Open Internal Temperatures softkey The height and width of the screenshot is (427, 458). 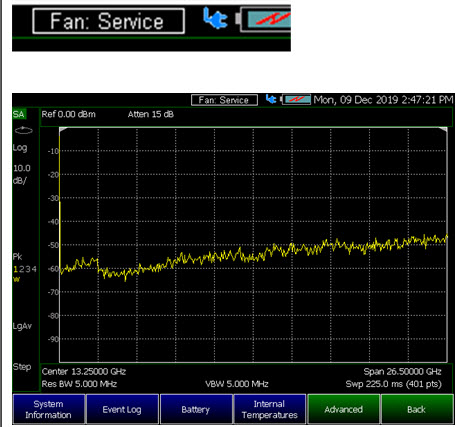270,409
